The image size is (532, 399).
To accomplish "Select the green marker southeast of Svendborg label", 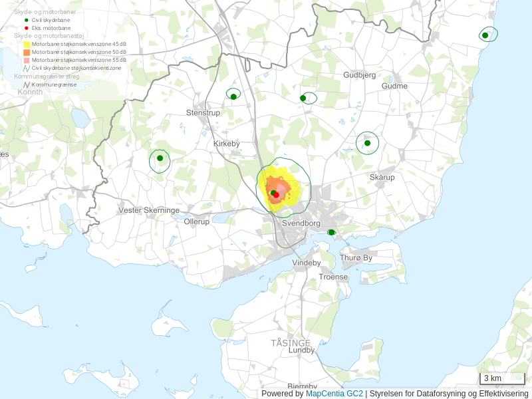I will pyautogui.click(x=331, y=232).
